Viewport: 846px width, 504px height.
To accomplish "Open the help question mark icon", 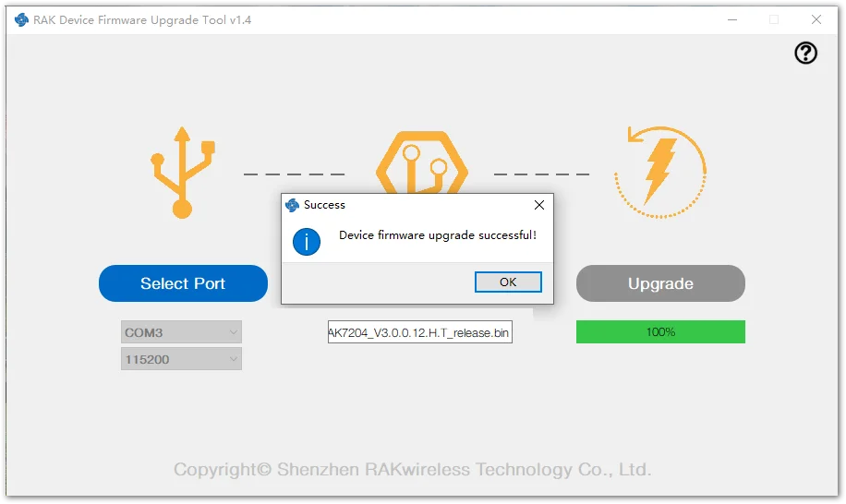I will (x=805, y=53).
